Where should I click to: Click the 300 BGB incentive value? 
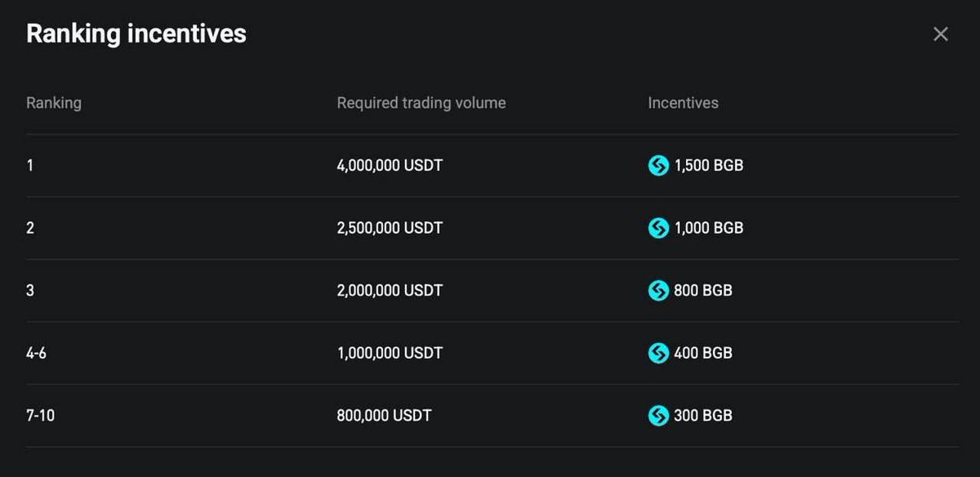pos(703,415)
